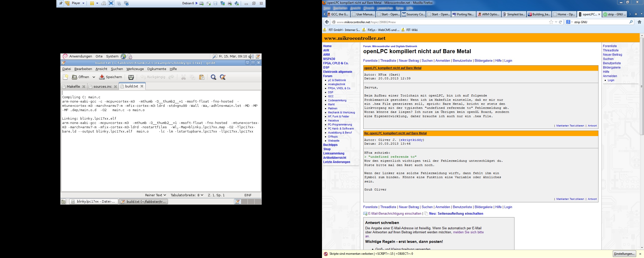Viewport: 644px width, 258px height.
Task: Click the Firefox home icon
Action: (x=639, y=22)
